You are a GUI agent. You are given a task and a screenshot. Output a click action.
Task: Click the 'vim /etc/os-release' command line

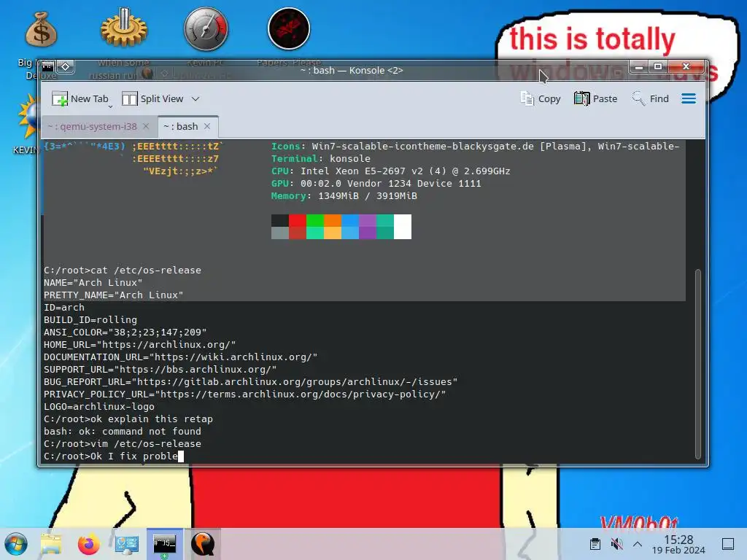123,443
